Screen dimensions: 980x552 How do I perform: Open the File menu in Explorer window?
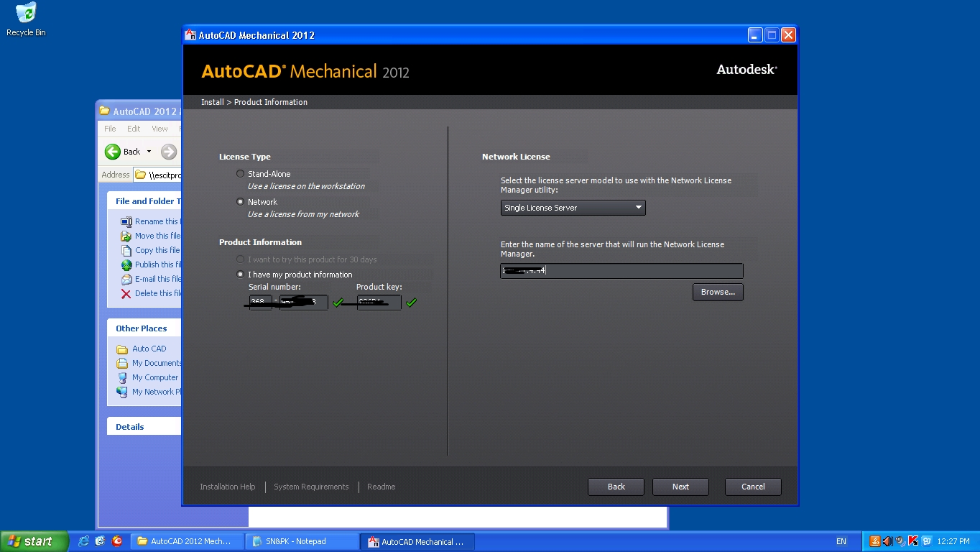point(110,129)
